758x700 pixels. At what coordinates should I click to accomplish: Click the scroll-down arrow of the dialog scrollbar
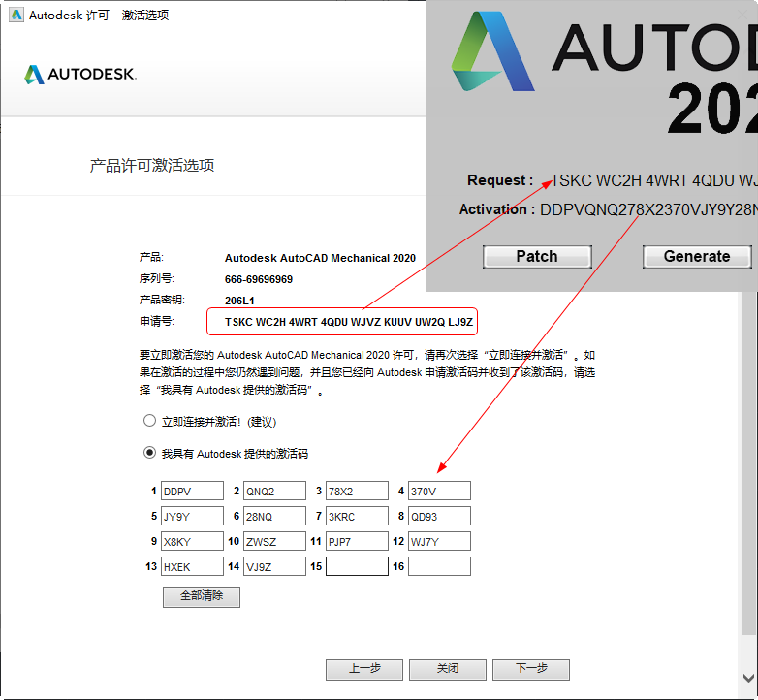coord(749,678)
